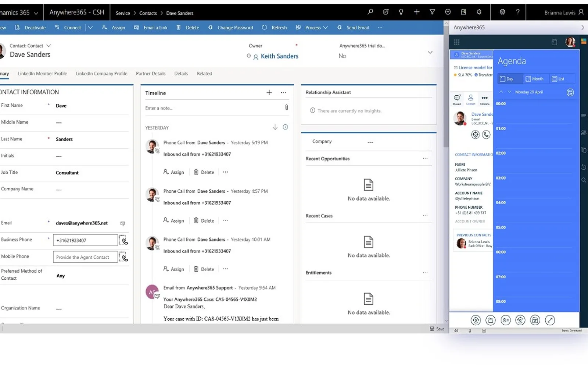Open the apps grid icon in Anywhere365 panel
Image resolution: width=588 pixels, height=368 pixels.
pos(457,42)
